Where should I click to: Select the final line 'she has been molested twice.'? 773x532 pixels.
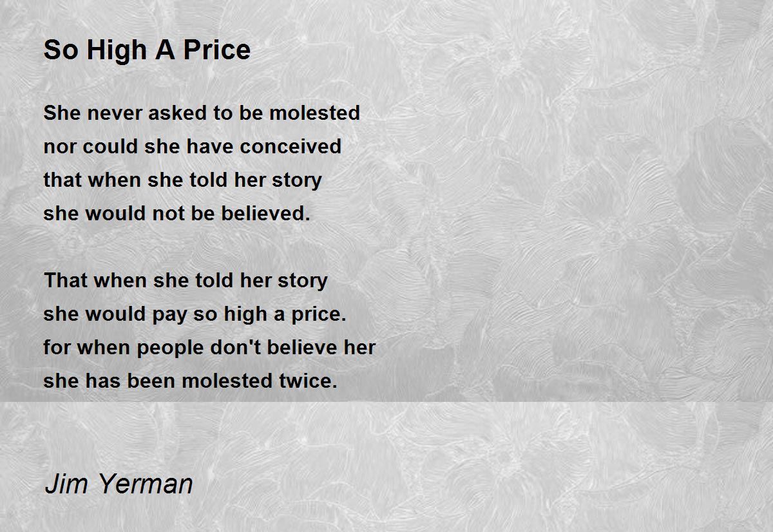point(191,381)
